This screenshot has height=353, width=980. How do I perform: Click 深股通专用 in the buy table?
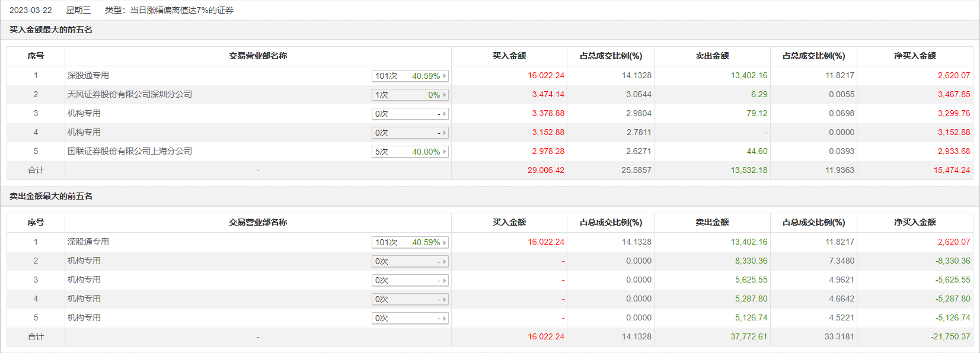[88, 75]
